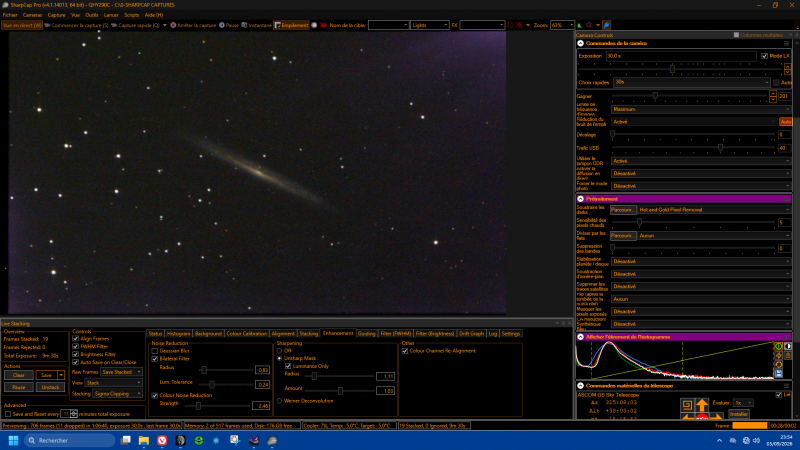Click the telescope move up arrow

(x=703, y=405)
